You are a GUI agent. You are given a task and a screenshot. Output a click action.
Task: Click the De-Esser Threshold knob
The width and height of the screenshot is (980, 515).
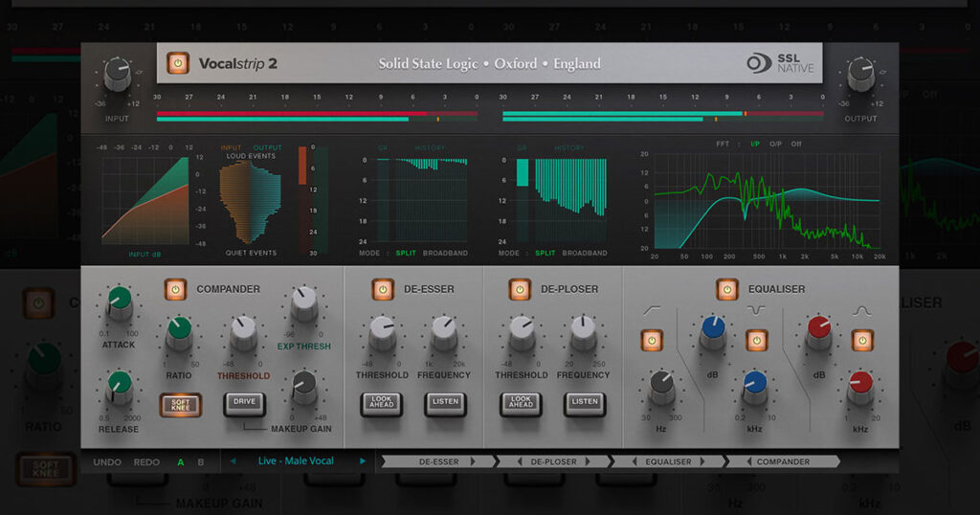[382, 333]
